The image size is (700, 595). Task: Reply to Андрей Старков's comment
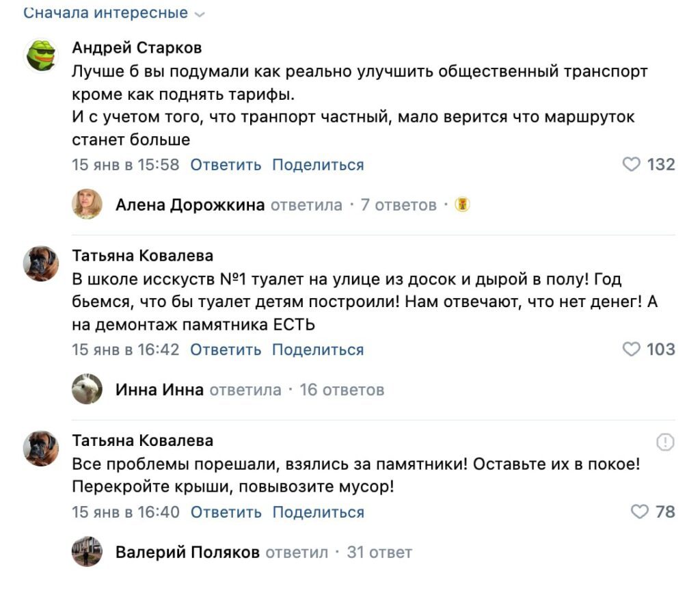coord(226,165)
